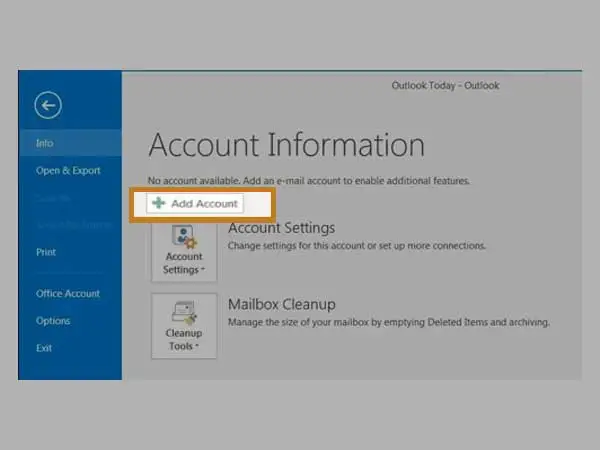The width and height of the screenshot is (600, 450).
Task: Expand the Cleanup Tools dropdown button
Action: click(184, 326)
